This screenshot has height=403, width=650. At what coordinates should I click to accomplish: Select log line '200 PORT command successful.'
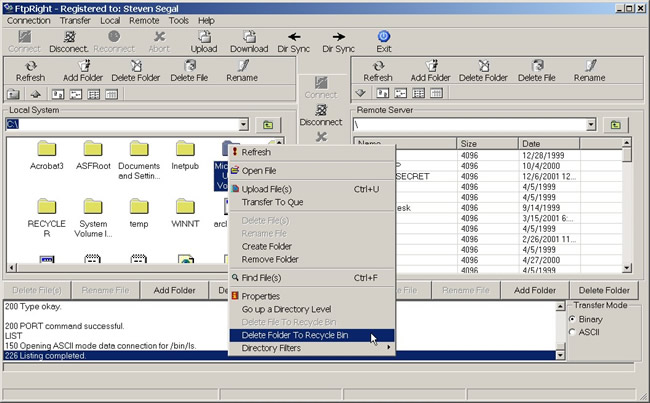point(64,326)
